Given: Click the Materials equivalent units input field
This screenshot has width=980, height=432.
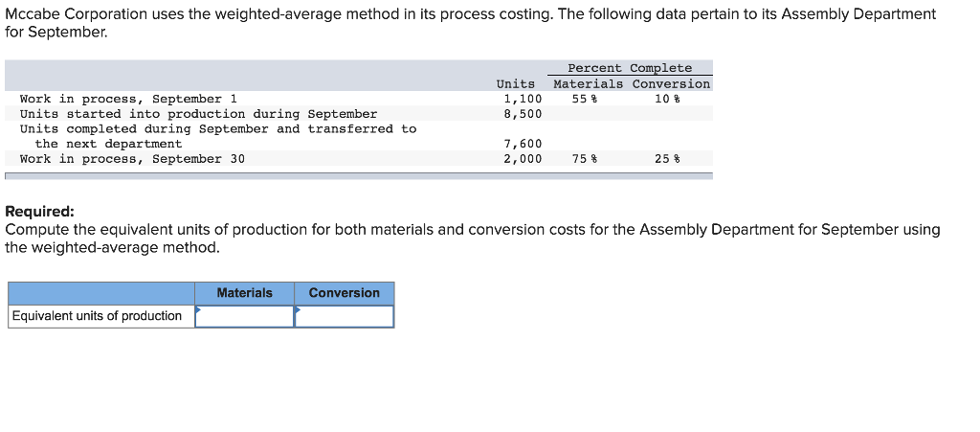Looking at the screenshot, I should click(244, 316).
